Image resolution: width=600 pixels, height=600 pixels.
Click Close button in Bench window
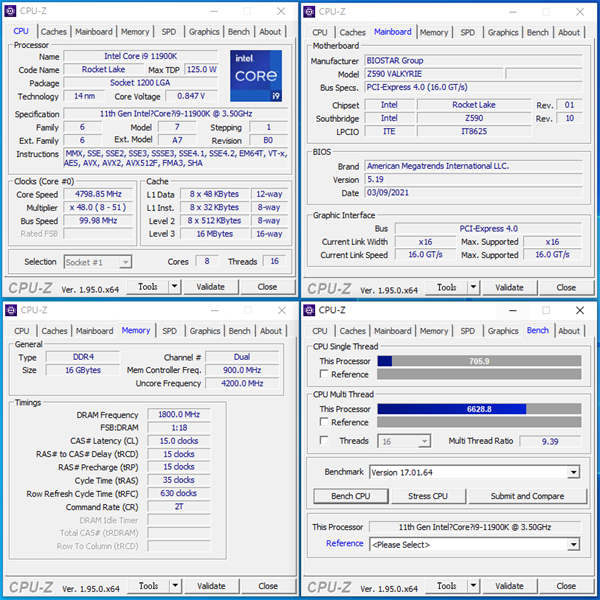click(566, 586)
